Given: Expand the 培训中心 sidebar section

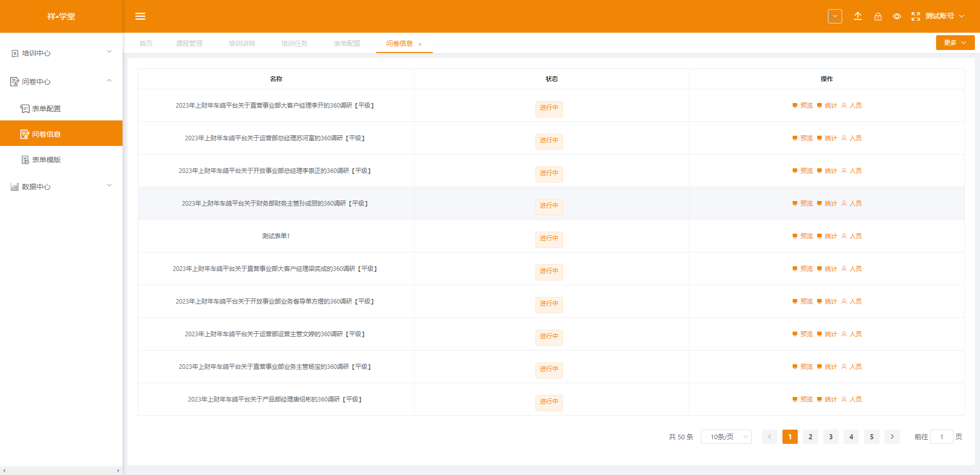Looking at the screenshot, I should click(x=61, y=53).
